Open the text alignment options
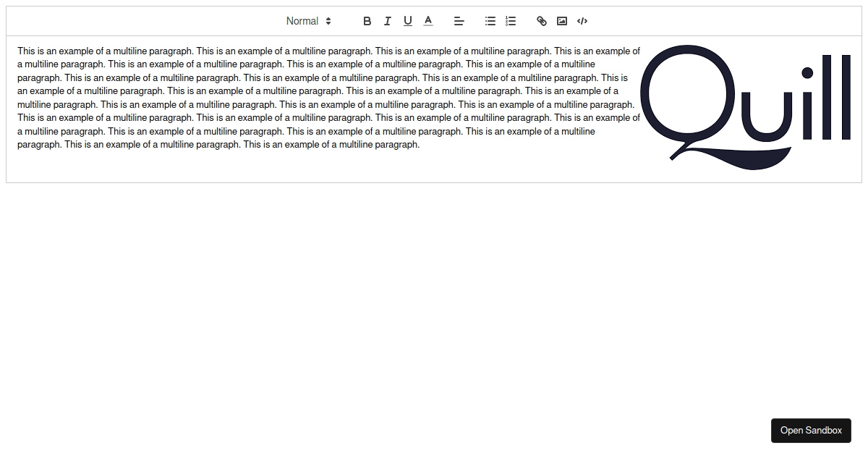868x456 pixels. pos(459,21)
